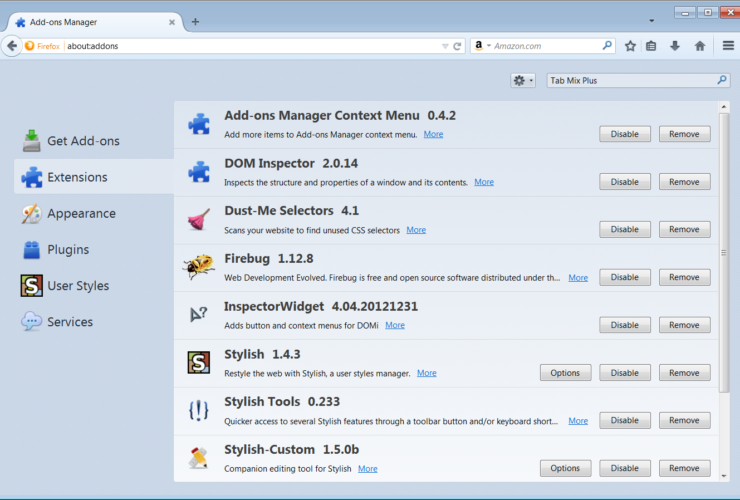Click the Add-ons Manager Context Menu puzzle icon
This screenshot has height=500, width=740.
click(199, 124)
